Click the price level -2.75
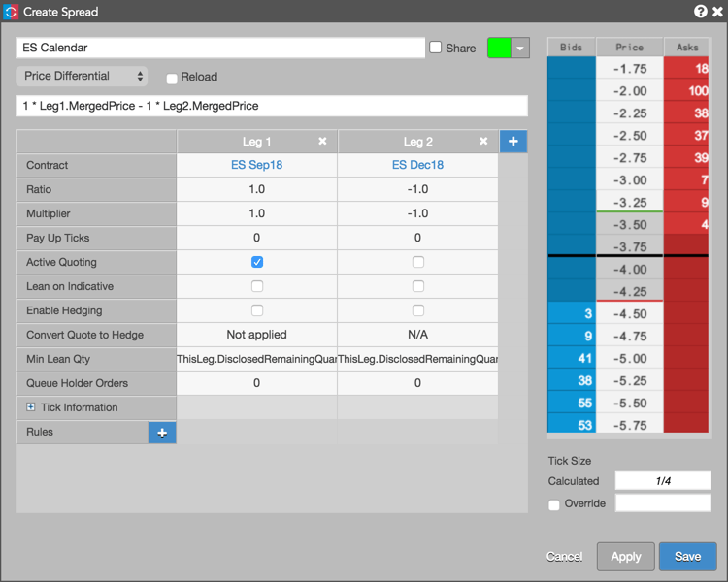 [630, 158]
